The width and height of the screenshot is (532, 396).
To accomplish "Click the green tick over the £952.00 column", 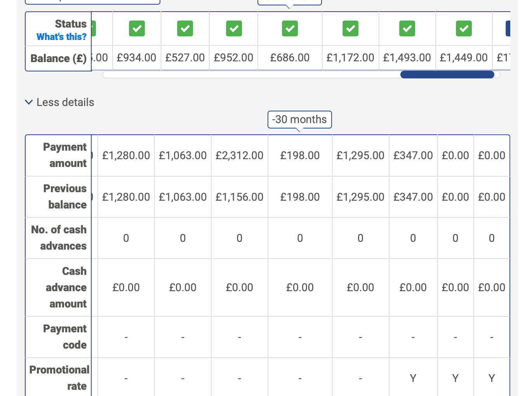I will point(234,28).
